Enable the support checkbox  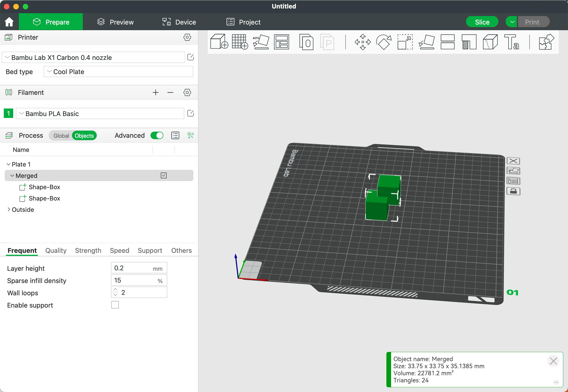point(115,305)
